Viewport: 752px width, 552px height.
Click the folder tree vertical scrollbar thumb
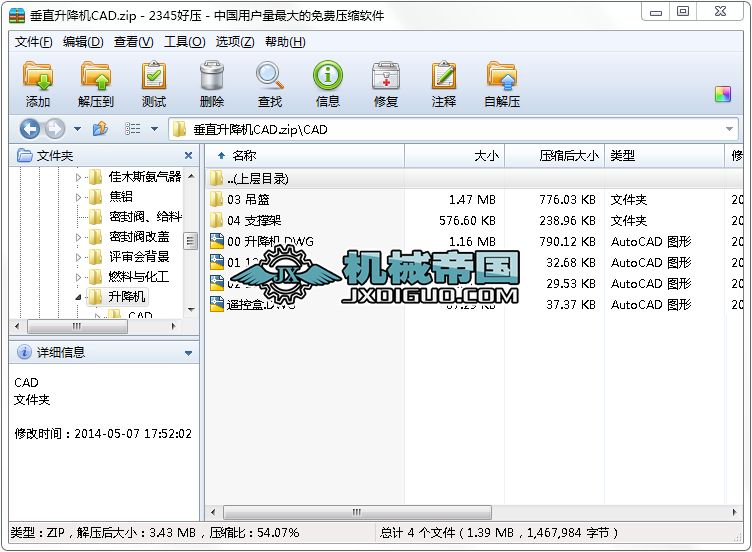click(190, 241)
